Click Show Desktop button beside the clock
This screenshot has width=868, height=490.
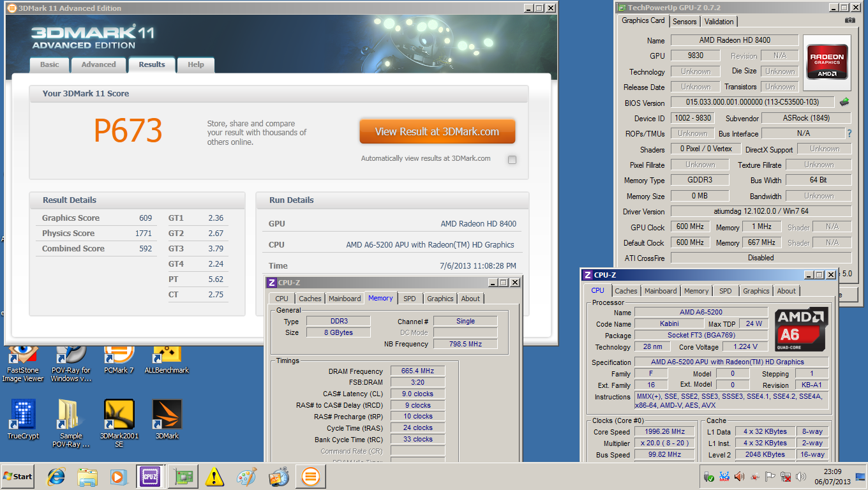pyautogui.click(x=861, y=477)
